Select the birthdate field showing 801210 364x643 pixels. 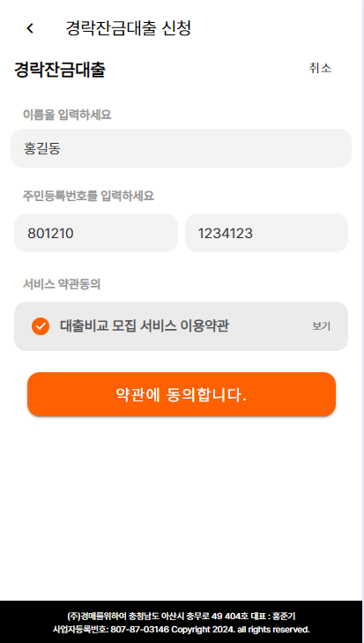click(96, 233)
